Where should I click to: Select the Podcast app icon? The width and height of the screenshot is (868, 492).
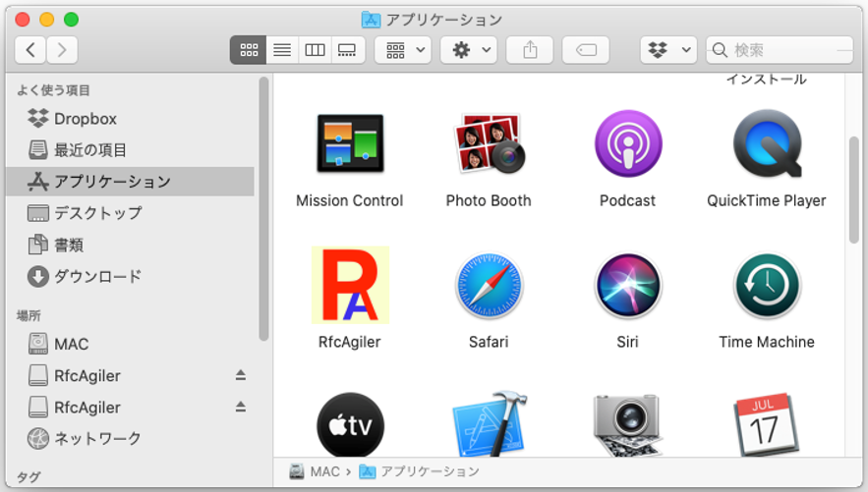click(x=628, y=143)
